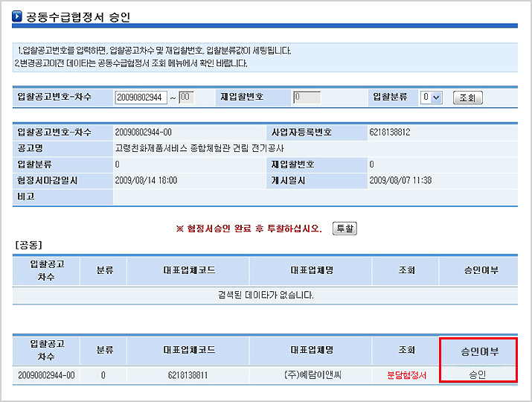Click the 차수 input field showing 00
Viewport: 532px width, 402px height.
coord(186,98)
